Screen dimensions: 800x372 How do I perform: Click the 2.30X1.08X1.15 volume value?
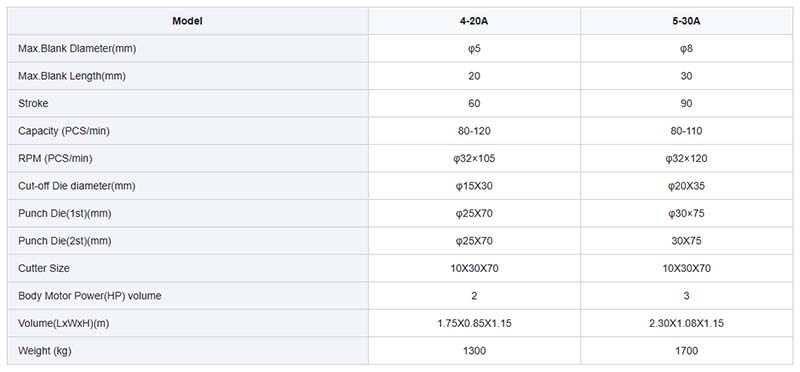tap(686, 323)
